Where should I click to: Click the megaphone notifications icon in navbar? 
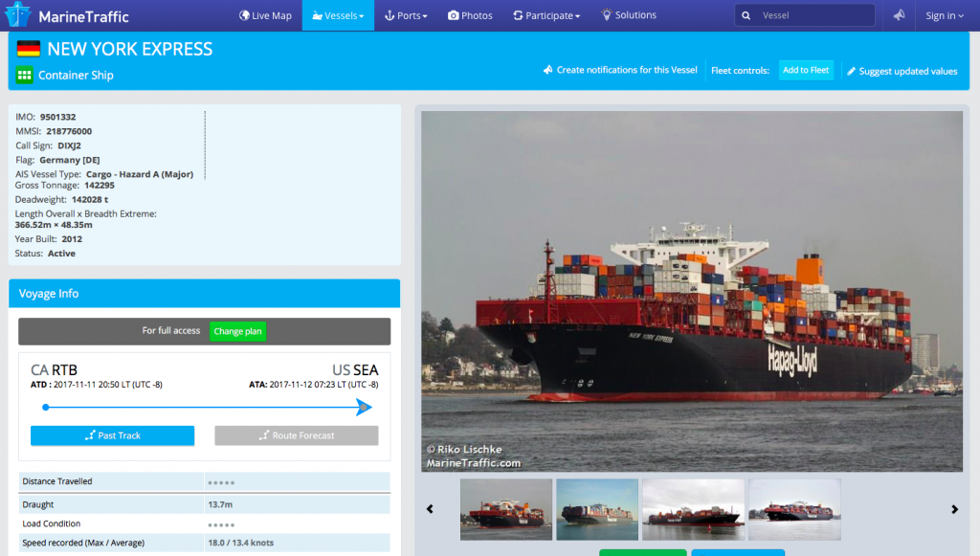click(x=899, y=15)
